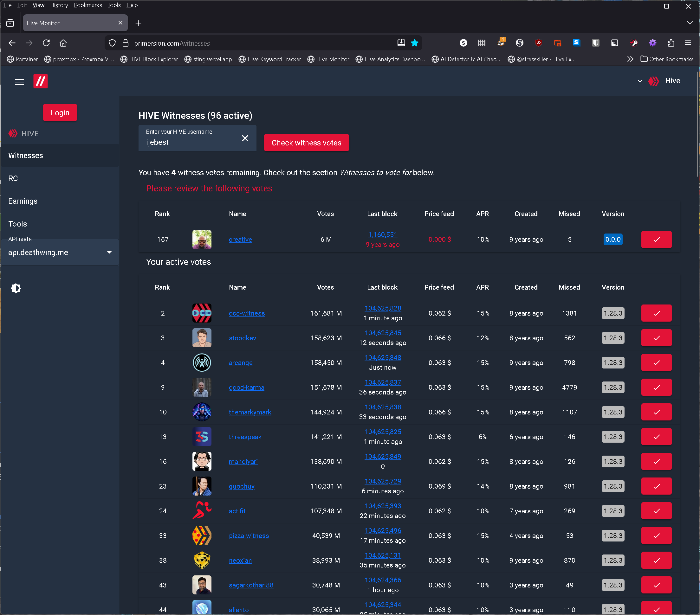Select Earnings in the sidebar

tap(23, 201)
